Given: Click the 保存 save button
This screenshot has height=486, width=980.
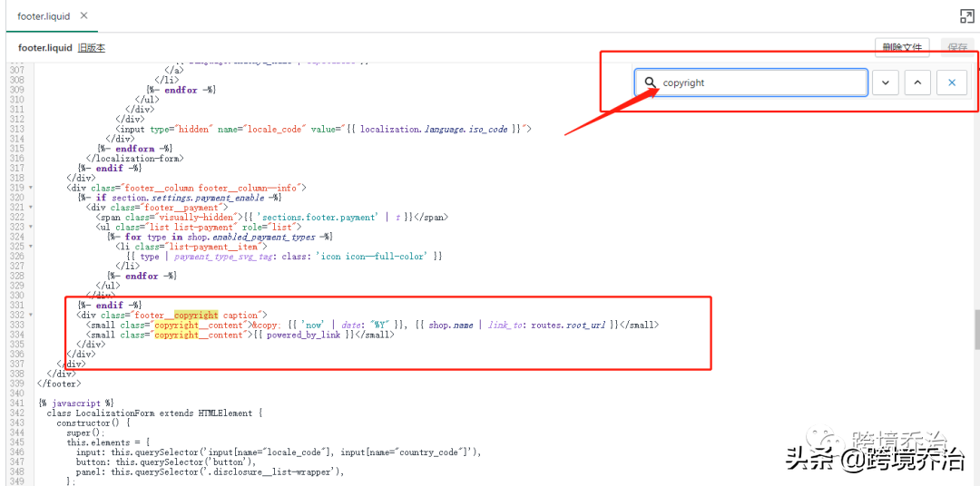Looking at the screenshot, I should click(957, 47).
